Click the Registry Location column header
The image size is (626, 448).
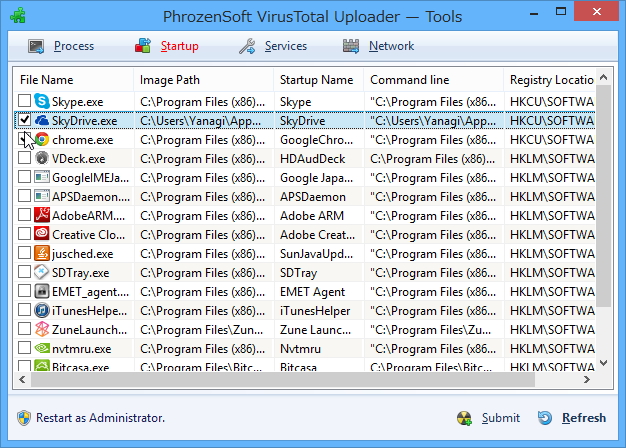coord(549,80)
